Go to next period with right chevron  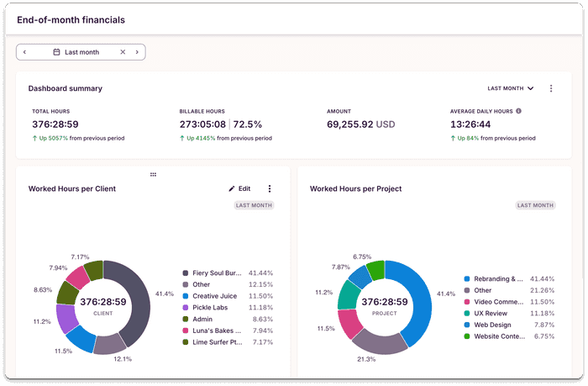(x=138, y=52)
